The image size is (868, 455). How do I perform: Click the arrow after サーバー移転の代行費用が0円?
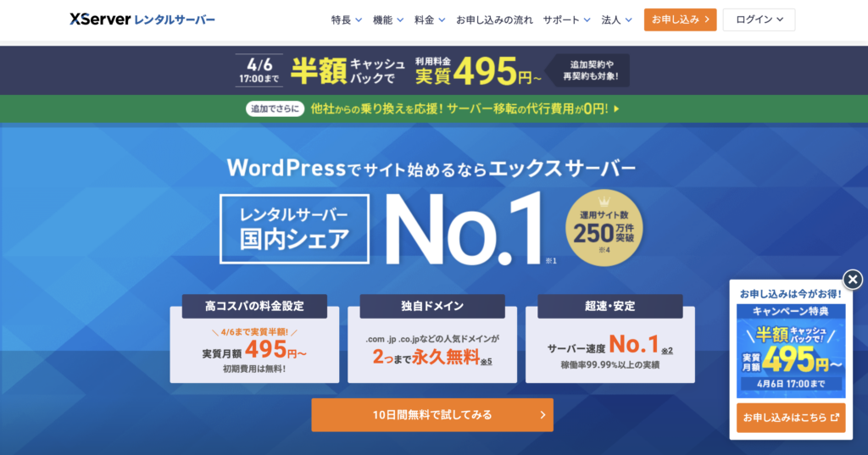(616, 108)
